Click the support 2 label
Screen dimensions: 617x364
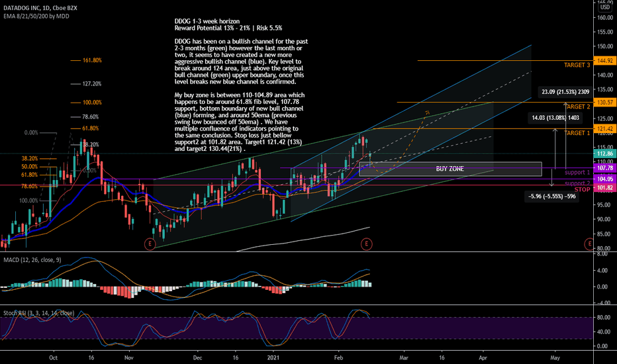(x=577, y=183)
